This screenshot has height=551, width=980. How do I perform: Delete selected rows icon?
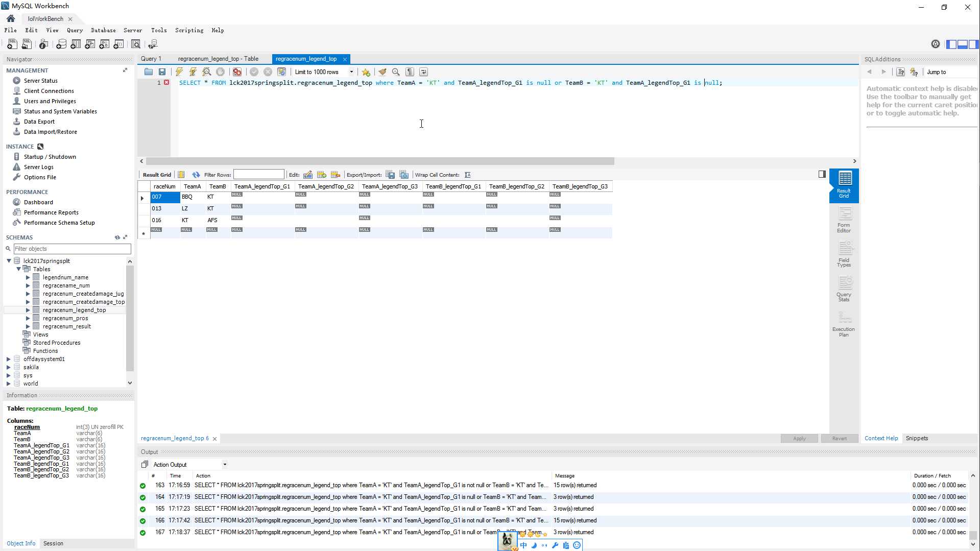point(336,175)
